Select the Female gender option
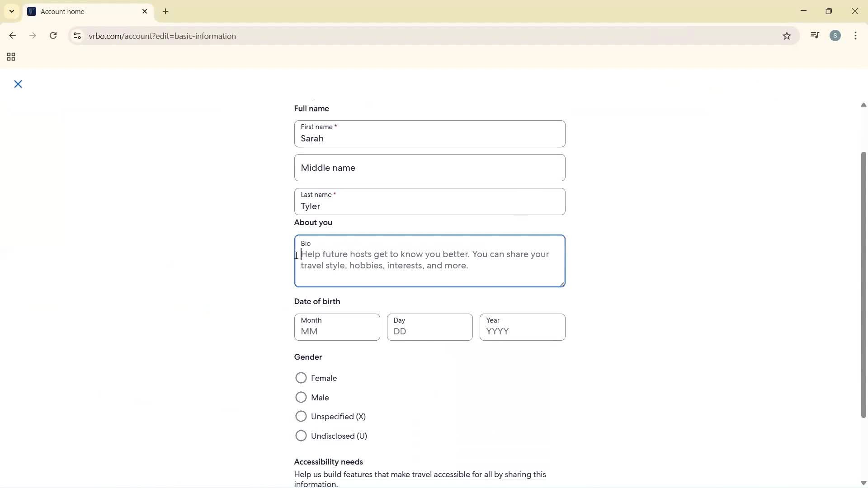868x488 pixels. 301,378
